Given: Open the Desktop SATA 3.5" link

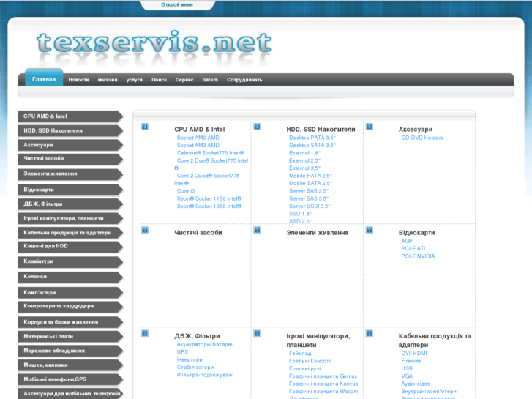Looking at the screenshot, I should [x=312, y=145].
